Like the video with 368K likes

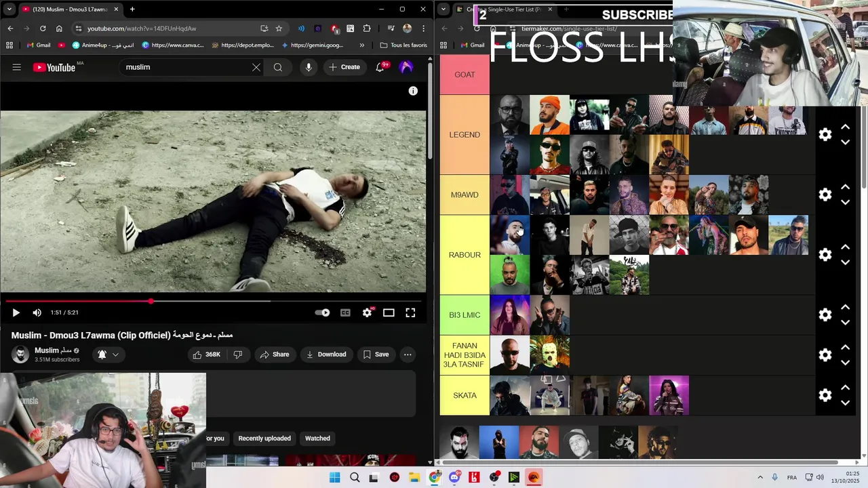pyautogui.click(x=207, y=354)
